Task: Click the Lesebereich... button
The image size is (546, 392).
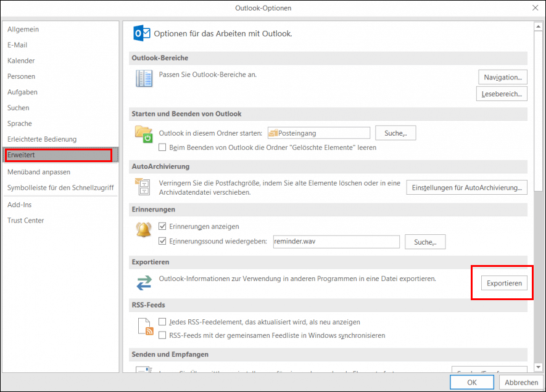Action: coord(502,94)
